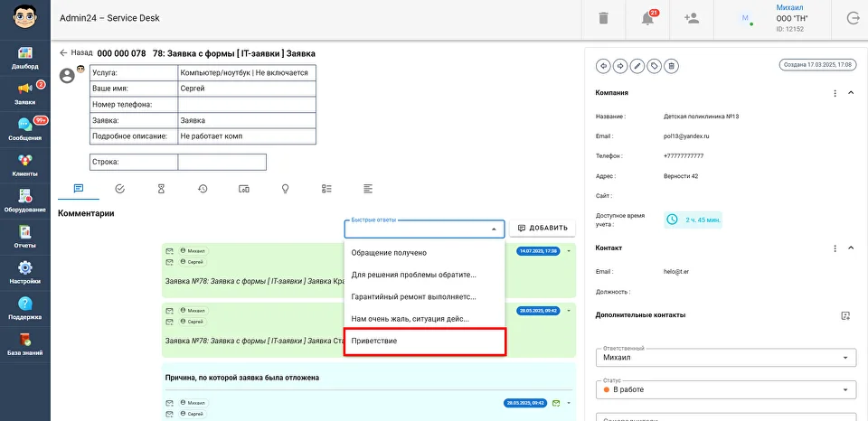This screenshot has width=868, height=421.
Task: Select the Приветствие quick reply option
Action: 424,341
